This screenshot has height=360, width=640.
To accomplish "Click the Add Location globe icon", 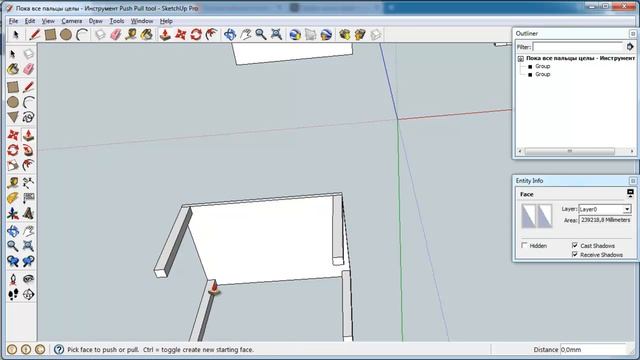I will pyautogui.click(x=295, y=35).
